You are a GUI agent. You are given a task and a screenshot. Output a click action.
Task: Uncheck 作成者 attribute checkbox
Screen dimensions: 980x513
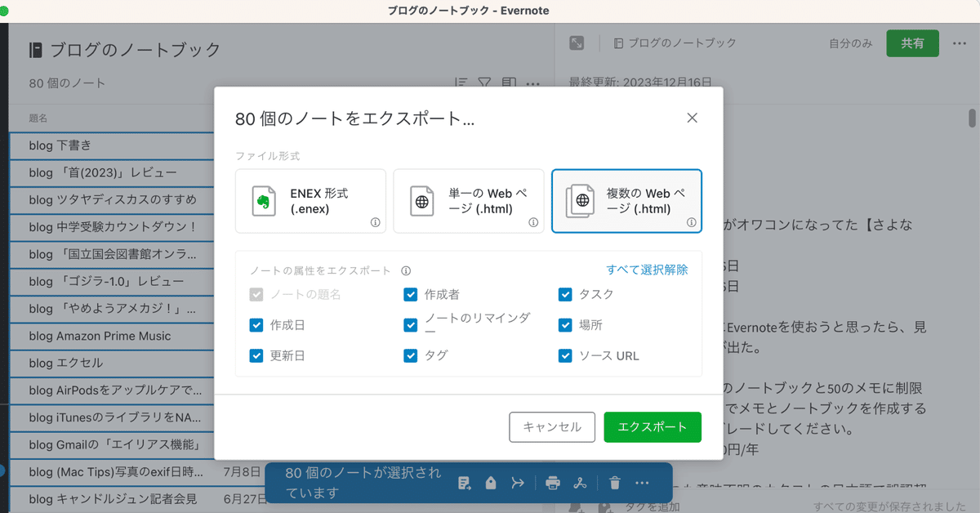pyautogui.click(x=411, y=294)
